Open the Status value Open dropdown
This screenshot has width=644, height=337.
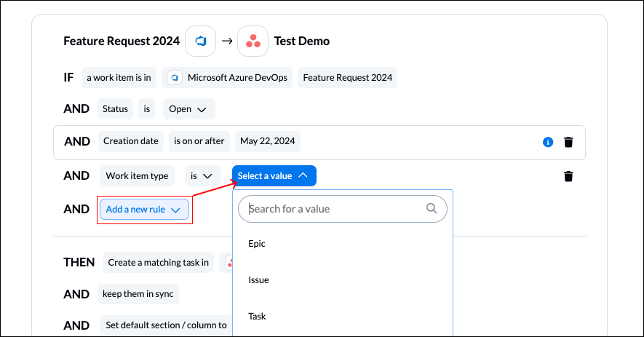point(188,109)
